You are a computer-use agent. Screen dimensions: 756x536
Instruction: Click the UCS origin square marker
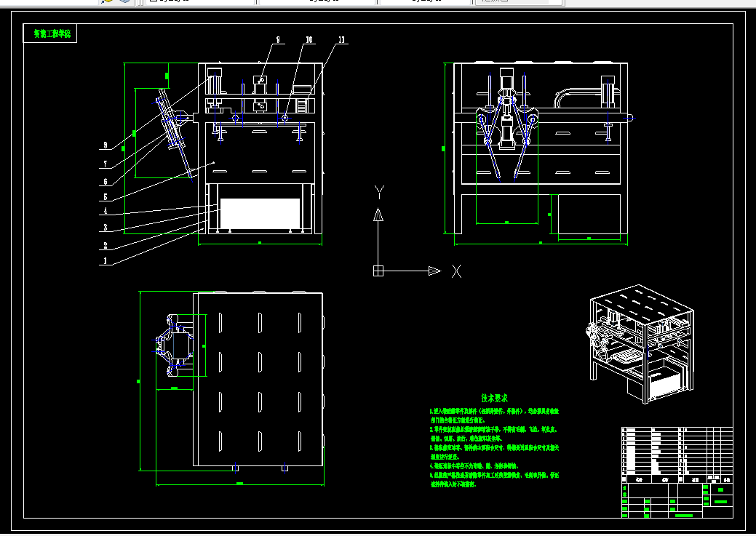point(378,271)
